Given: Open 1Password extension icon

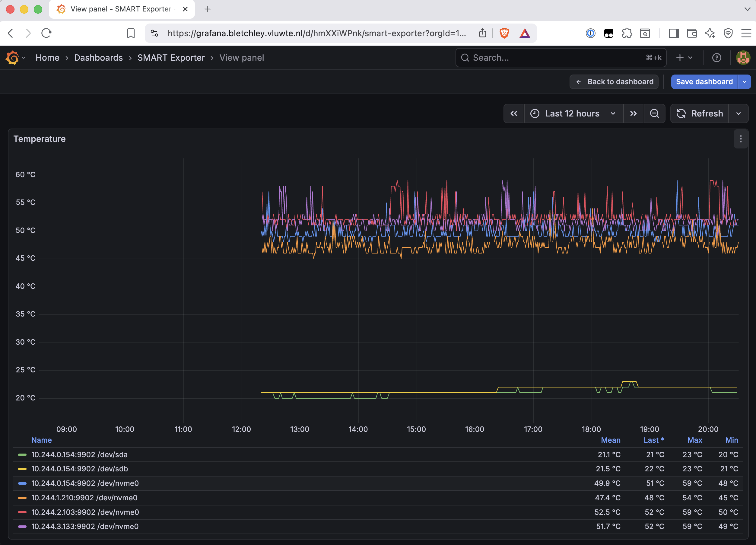Looking at the screenshot, I should click(590, 33).
